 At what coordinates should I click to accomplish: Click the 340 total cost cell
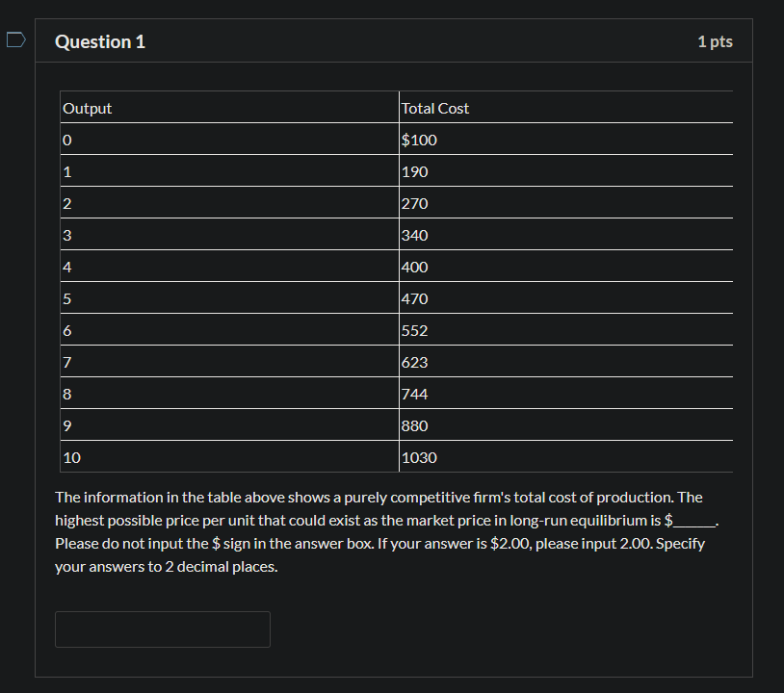[412, 235]
